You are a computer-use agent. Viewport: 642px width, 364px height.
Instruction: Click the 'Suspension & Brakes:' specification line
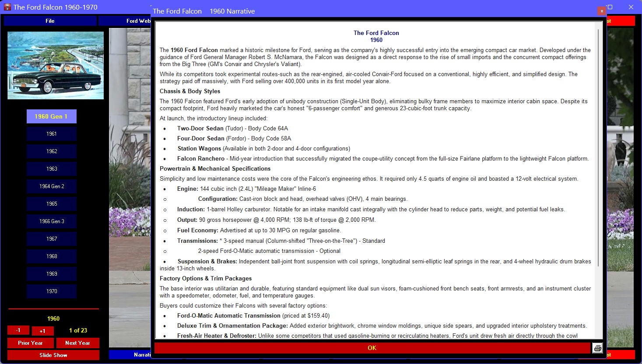pyautogui.click(x=375, y=265)
